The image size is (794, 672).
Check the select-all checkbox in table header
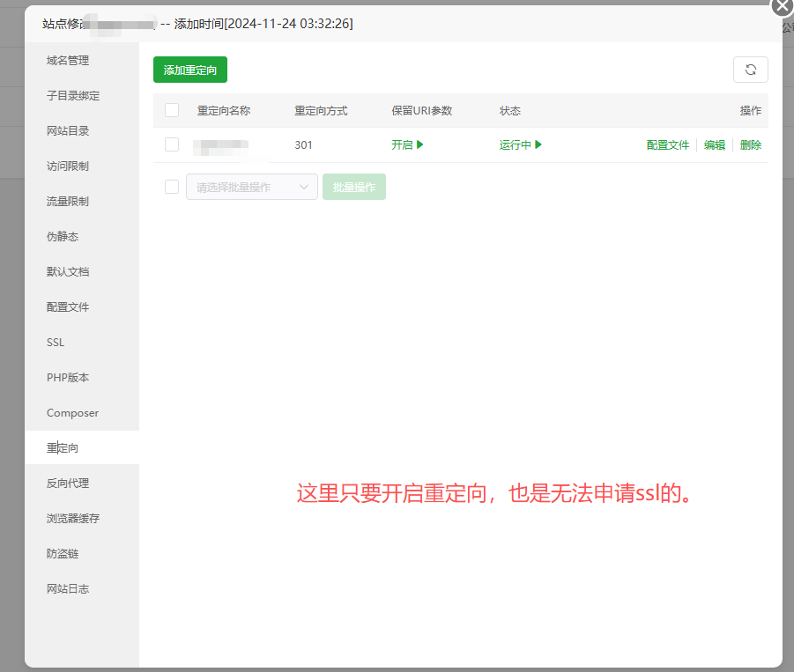(x=172, y=110)
